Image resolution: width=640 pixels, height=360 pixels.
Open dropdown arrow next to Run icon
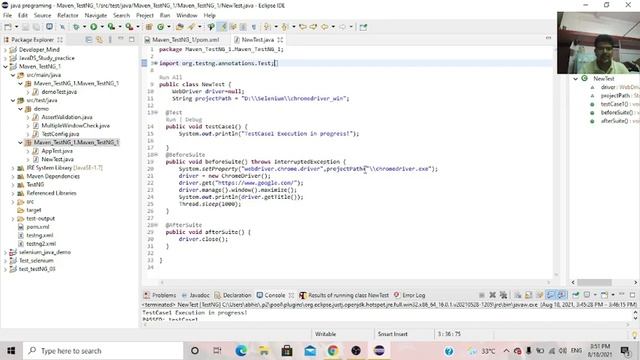coord(102,27)
